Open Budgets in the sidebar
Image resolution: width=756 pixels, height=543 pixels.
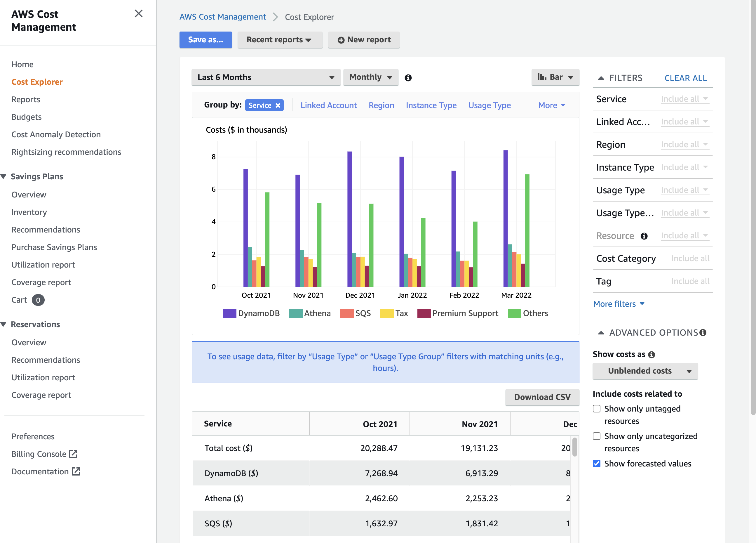tap(26, 117)
